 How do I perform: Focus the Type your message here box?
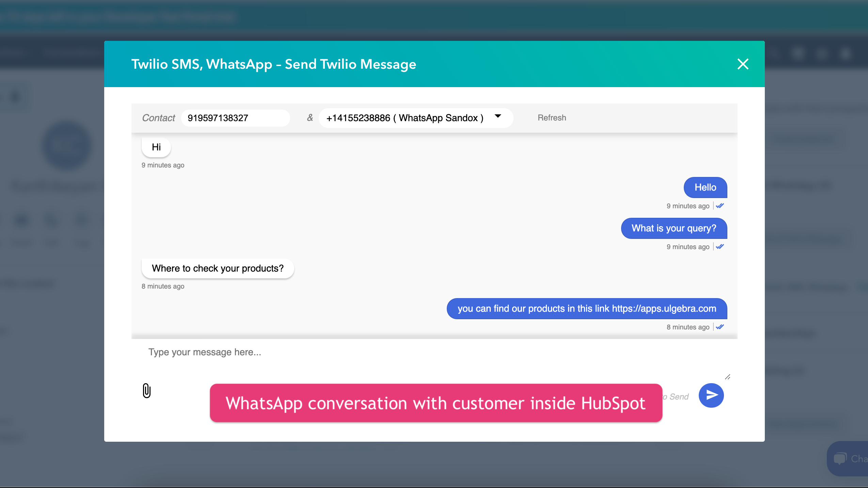click(x=434, y=360)
